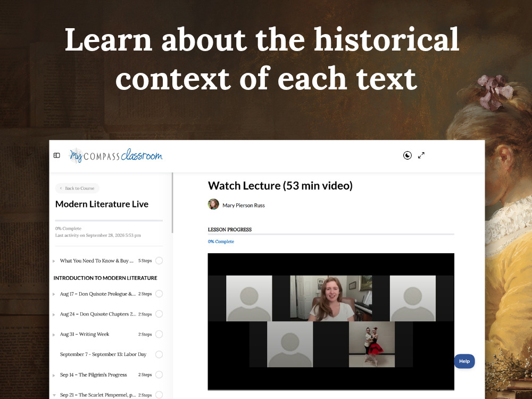Mark Sep 21 Scarlet Pimpernel circle
The height and width of the screenshot is (399, 532).
pos(159,395)
